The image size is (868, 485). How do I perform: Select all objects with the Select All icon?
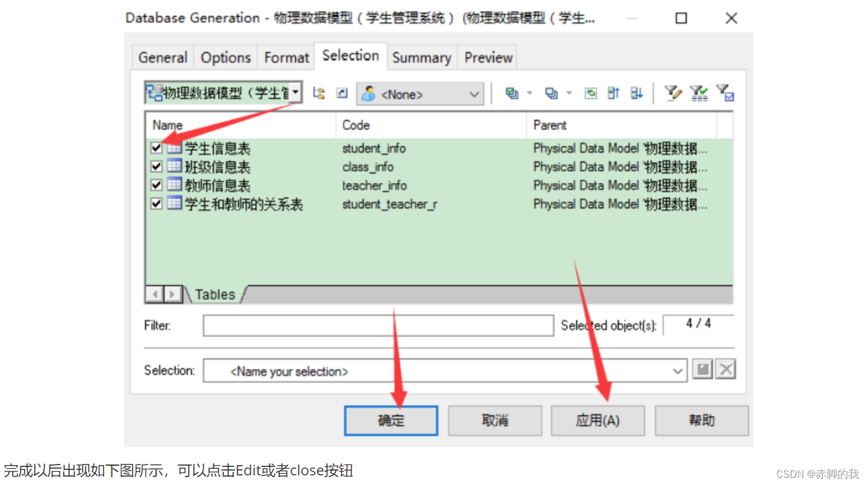514,93
